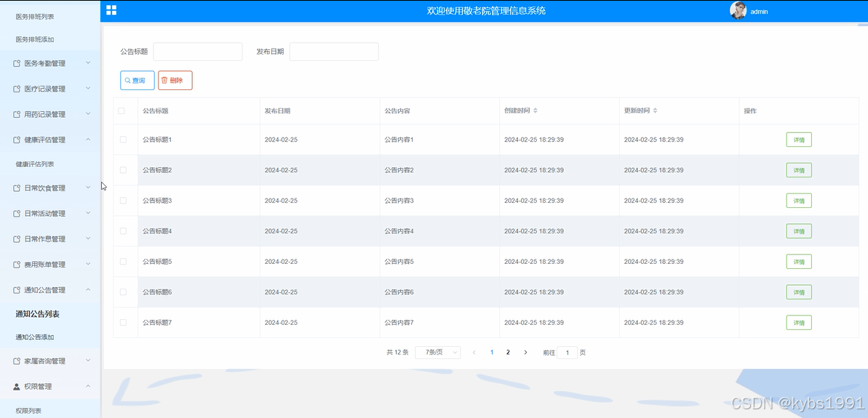The height and width of the screenshot is (418, 868).
Task: Check the row for 公告标题3
Action: [123, 200]
